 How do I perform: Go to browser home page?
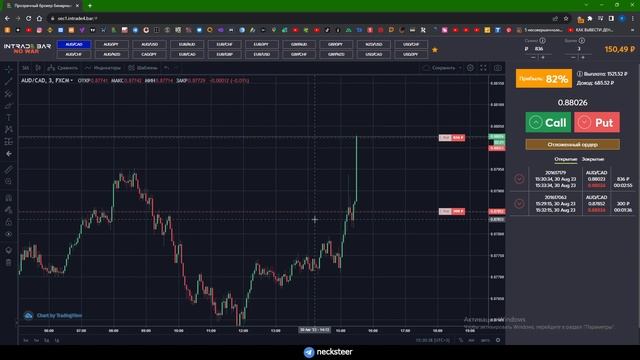point(39,18)
